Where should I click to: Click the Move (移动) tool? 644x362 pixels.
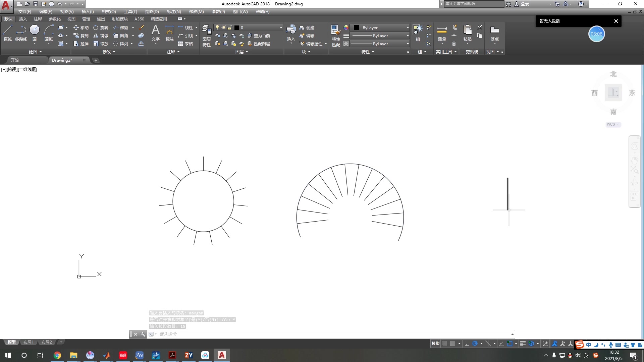click(x=81, y=27)
